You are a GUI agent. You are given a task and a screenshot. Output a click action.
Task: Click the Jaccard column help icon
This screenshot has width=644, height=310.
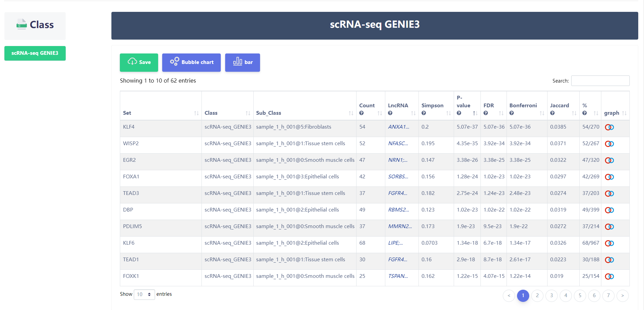click(x=552, y=113)
